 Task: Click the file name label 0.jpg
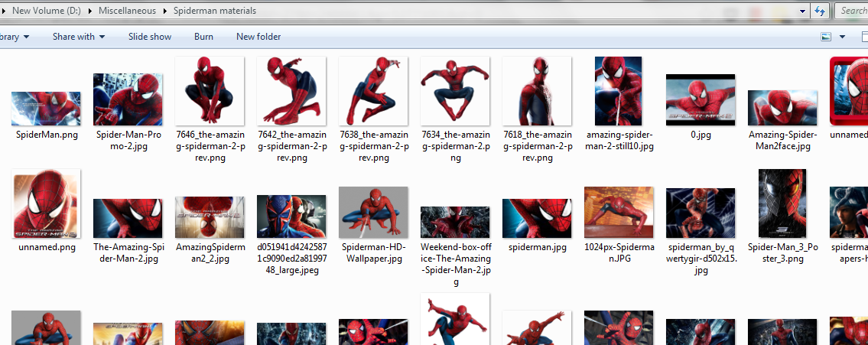(701, 135)
